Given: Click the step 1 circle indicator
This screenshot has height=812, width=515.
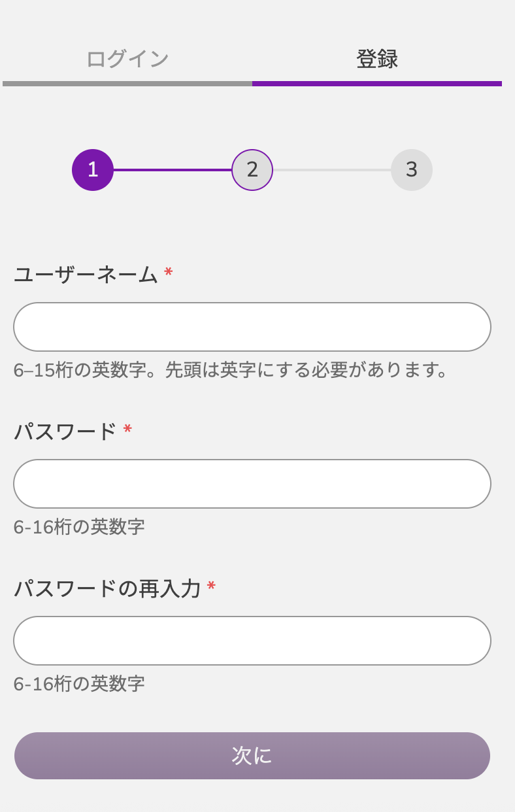Looking at the screenshot, I should 93,170.
